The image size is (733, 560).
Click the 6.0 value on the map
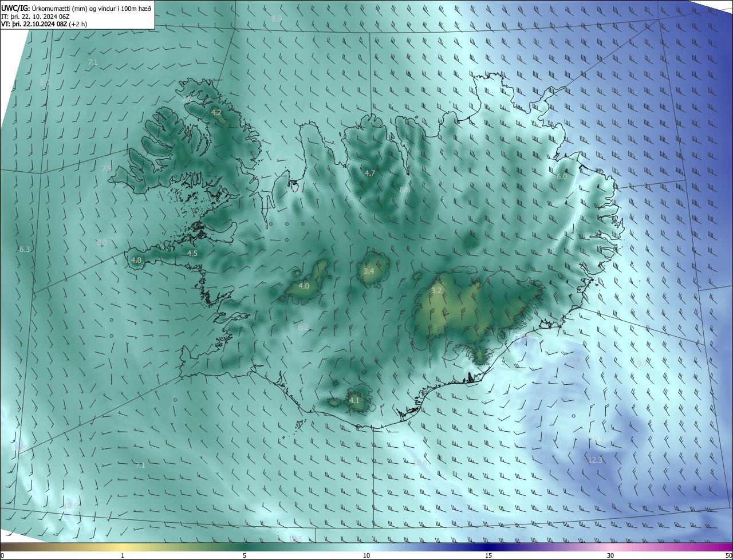(x=562, y=177)
